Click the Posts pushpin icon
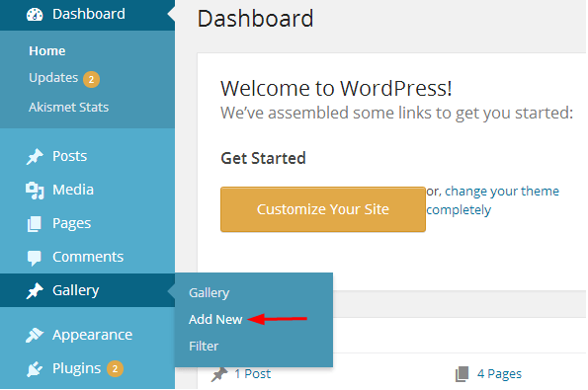The height and width of the screenshot is (390, 588). 35,157
